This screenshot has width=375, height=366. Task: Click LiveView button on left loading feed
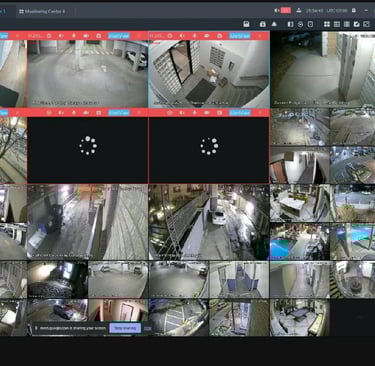pyautogui.click(x=119, y=113)
